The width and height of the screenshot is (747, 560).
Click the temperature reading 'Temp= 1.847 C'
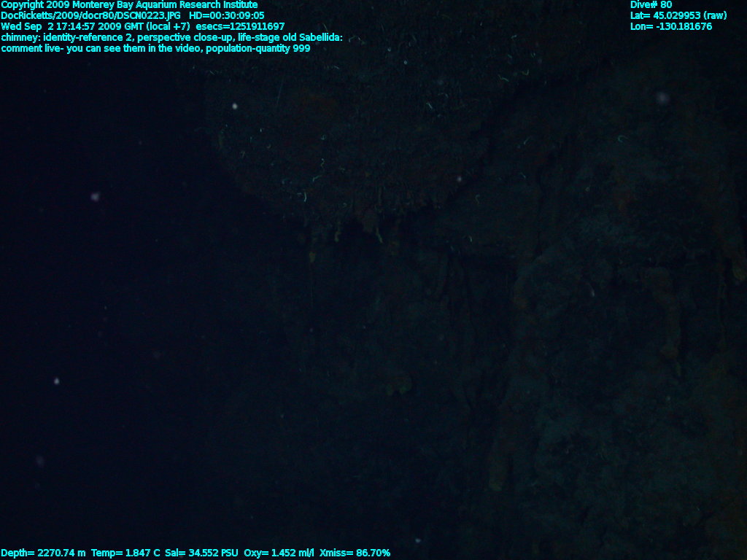pos(125,553)
